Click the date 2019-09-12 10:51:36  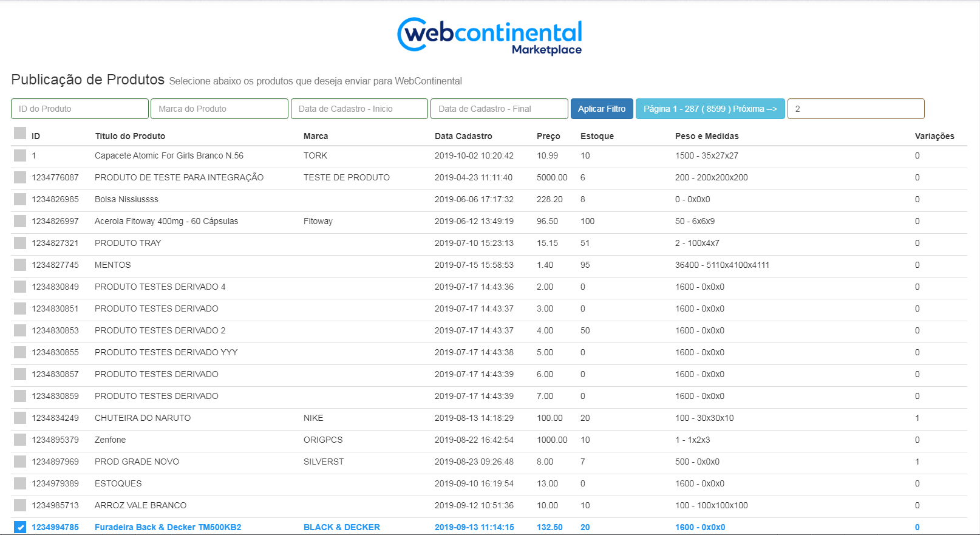point(474,505)
